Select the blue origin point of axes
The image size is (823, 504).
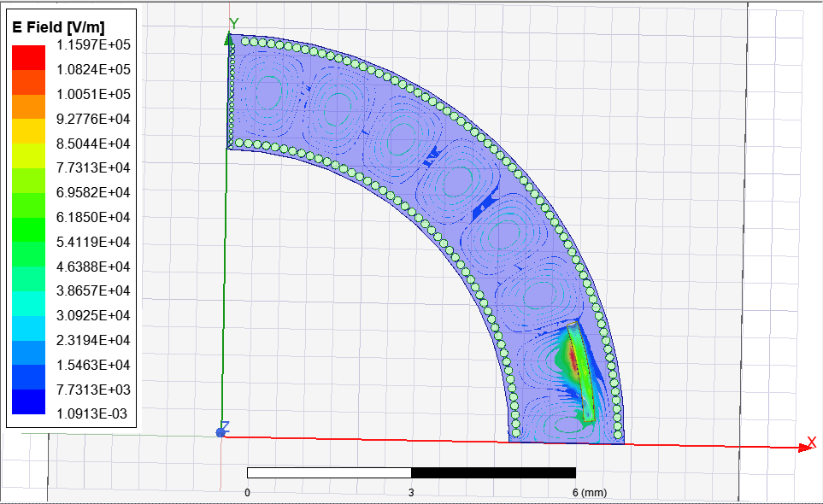pos(221,433)
